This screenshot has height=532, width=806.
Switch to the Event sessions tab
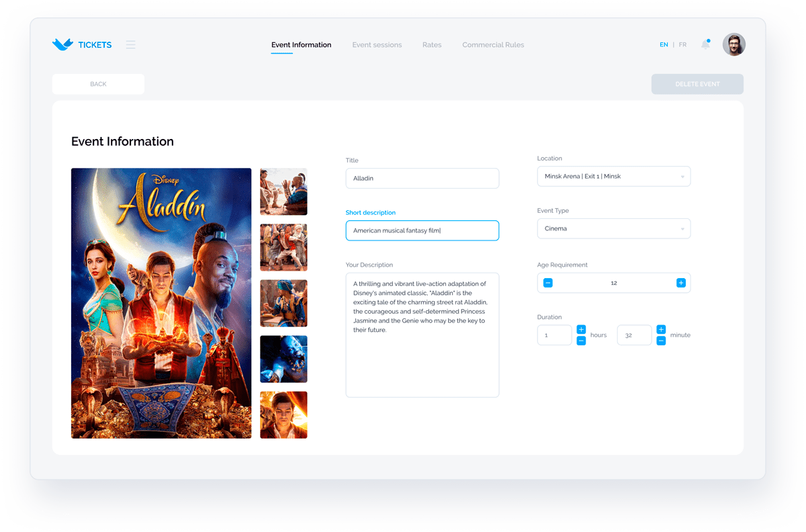(377, 45)
